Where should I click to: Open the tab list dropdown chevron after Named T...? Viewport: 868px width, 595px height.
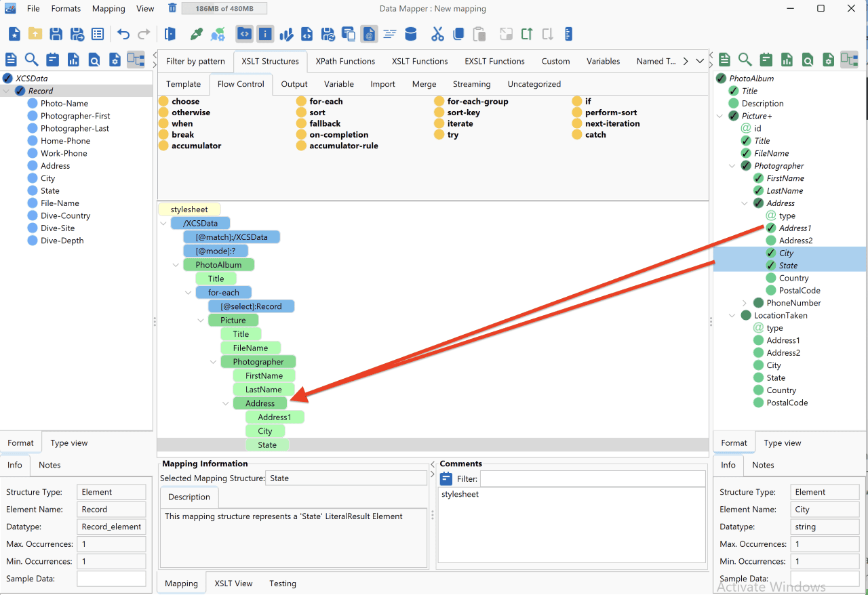[700, 61]
